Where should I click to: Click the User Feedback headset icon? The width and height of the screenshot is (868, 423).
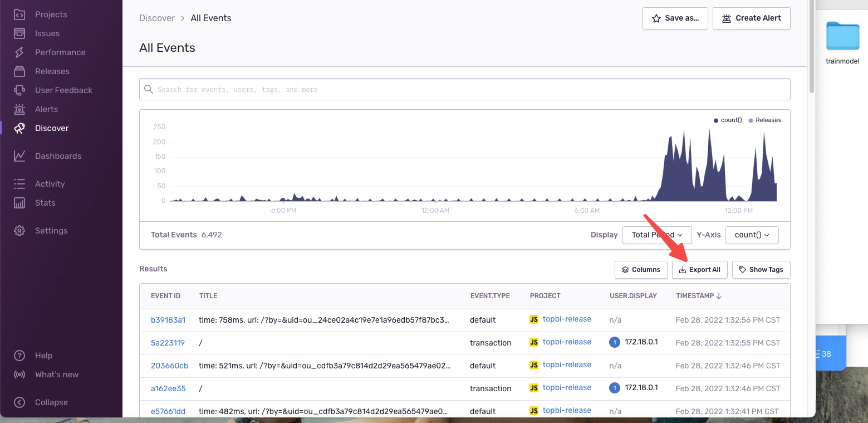coord(19,90)
